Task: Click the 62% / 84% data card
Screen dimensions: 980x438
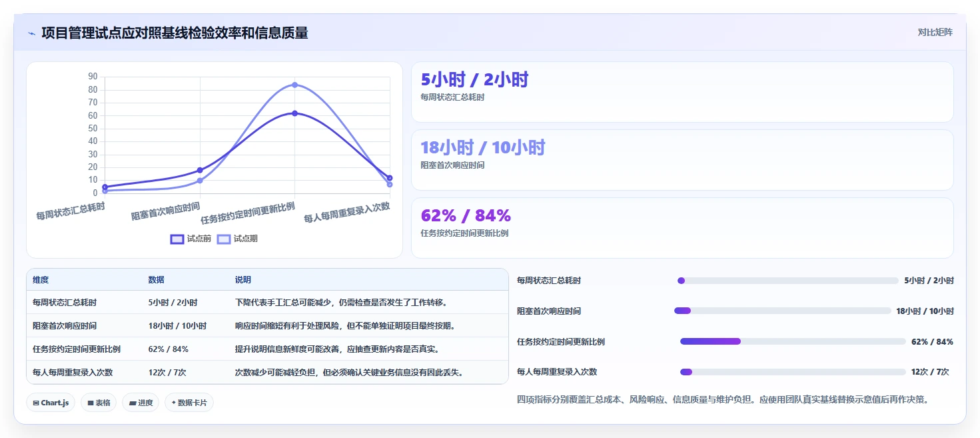Action: [x=682, y=228]
